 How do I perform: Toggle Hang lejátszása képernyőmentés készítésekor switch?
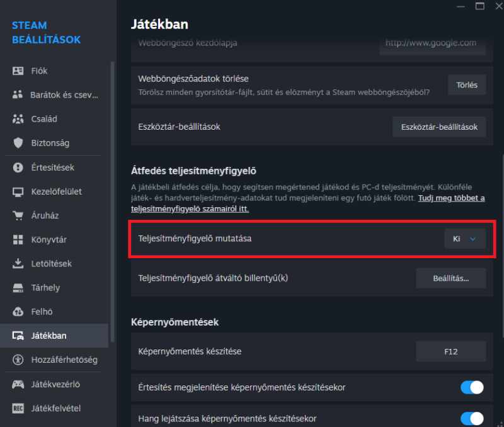click(472, 419)
